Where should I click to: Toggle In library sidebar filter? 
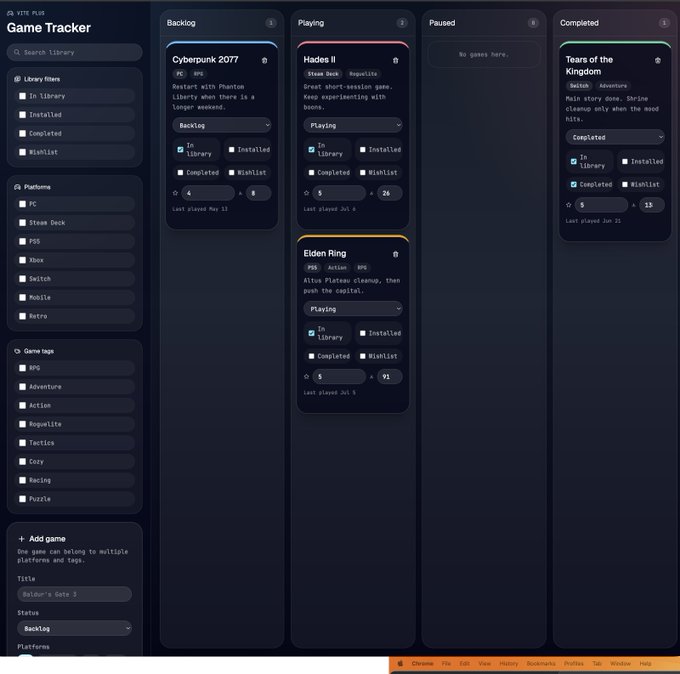click(23, 96)
